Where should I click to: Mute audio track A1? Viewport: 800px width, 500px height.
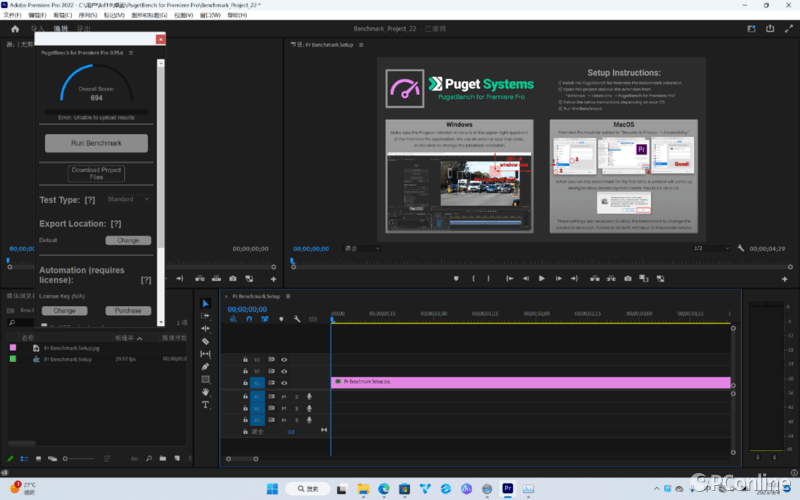(284, 396)
